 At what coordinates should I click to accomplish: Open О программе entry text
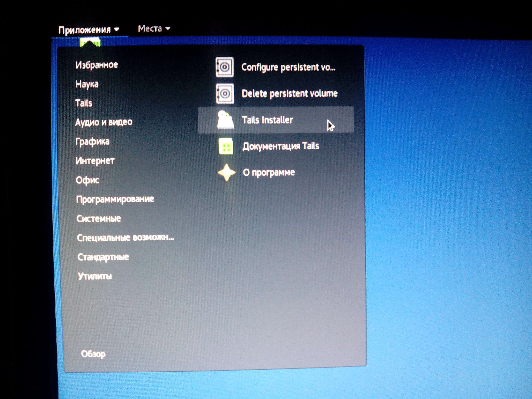point(269,173)
